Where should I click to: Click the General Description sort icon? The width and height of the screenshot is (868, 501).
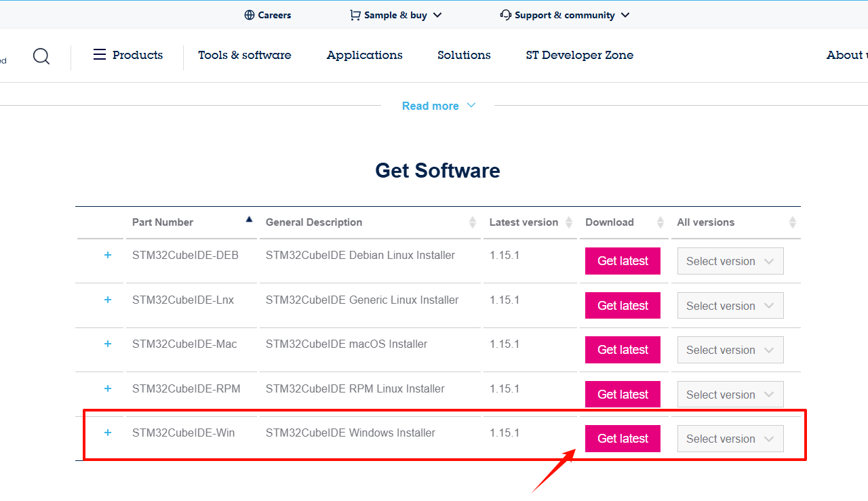tap(473, 222)
